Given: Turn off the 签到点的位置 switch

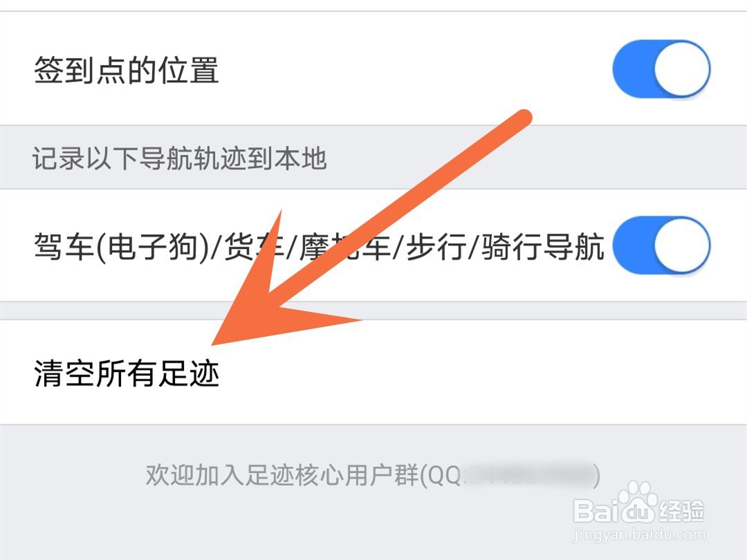Looking at the screenshot, I should coord(661,70).
